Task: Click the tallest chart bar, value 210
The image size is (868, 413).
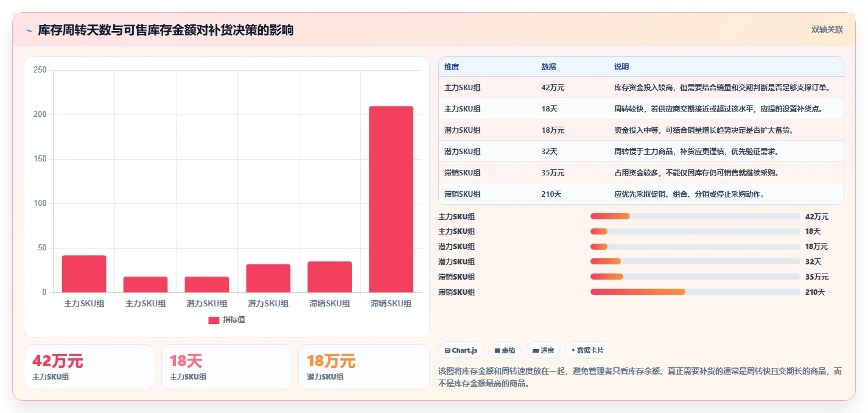Action: (391, 199)
